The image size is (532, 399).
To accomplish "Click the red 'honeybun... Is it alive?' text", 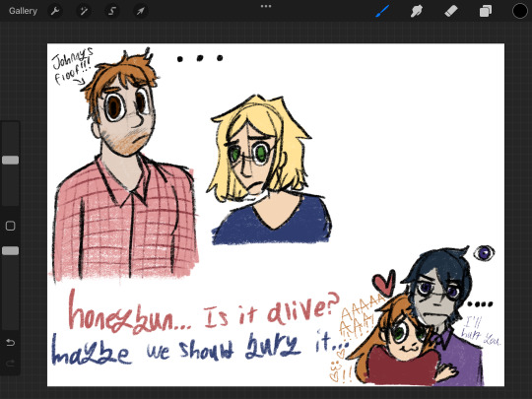I will pos(203,313).
